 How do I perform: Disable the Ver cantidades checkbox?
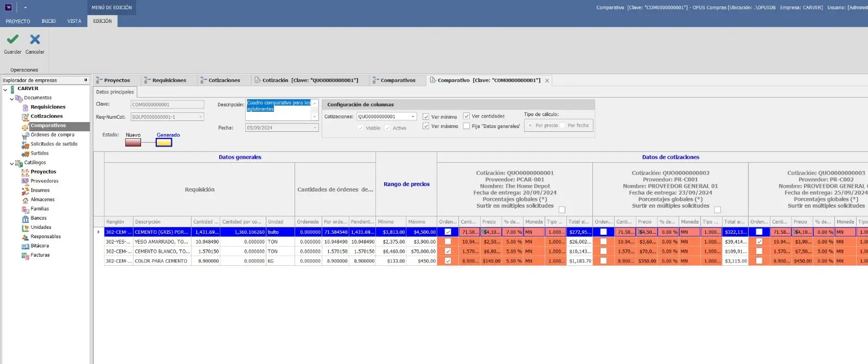point(467,116)
